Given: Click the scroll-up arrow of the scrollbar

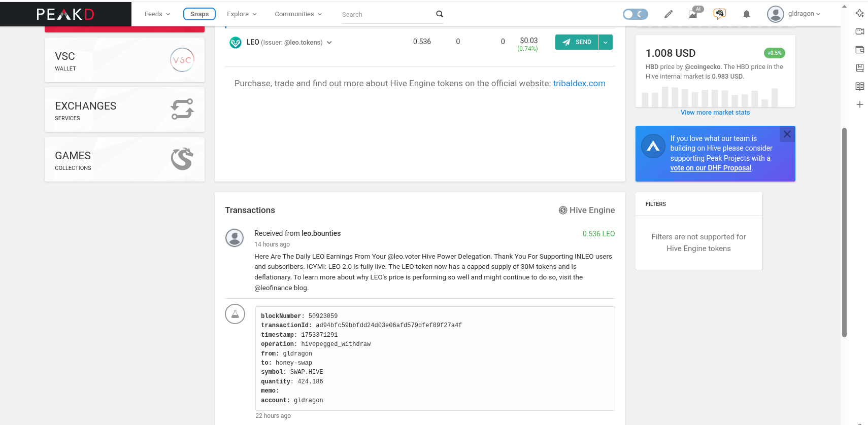Looking at the screenshot, I should point(844,7).
